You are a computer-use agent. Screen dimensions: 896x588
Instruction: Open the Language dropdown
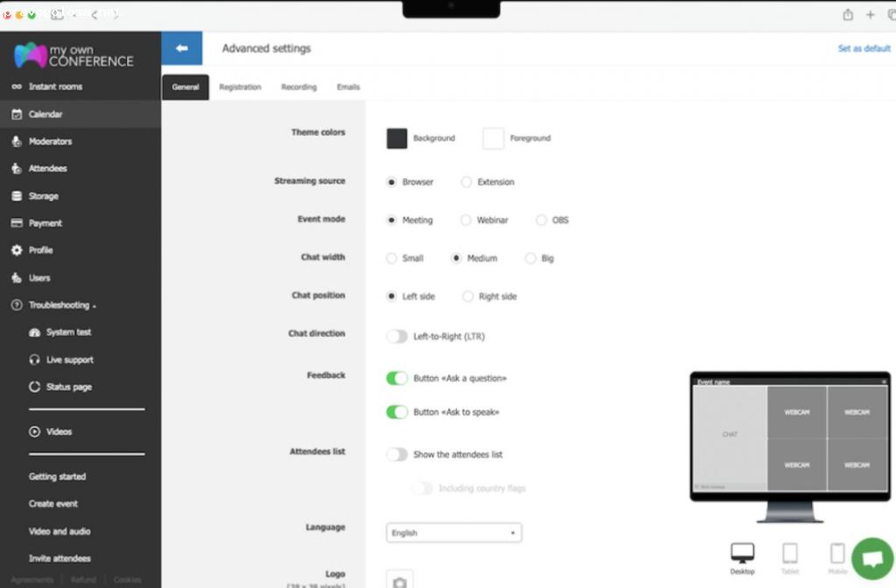453,533
